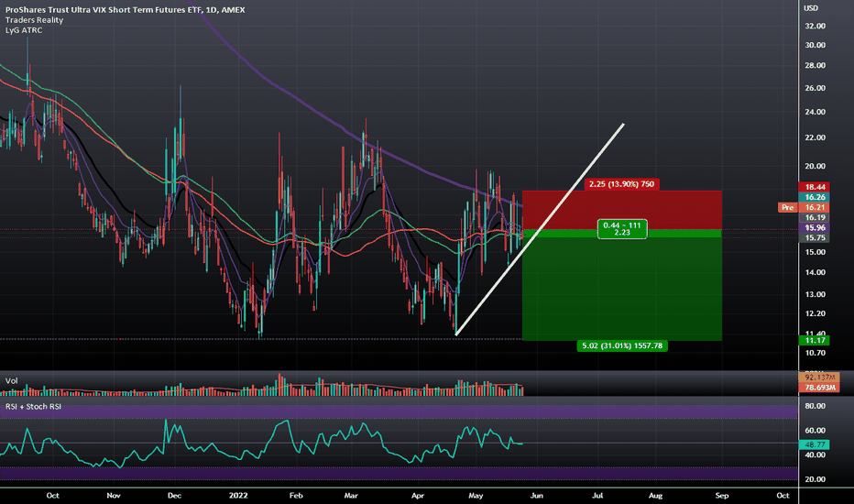This screenshot has height=504, width=854.
Task: Select the red stop-loss zone of short position
Action: tap(622, 210)
